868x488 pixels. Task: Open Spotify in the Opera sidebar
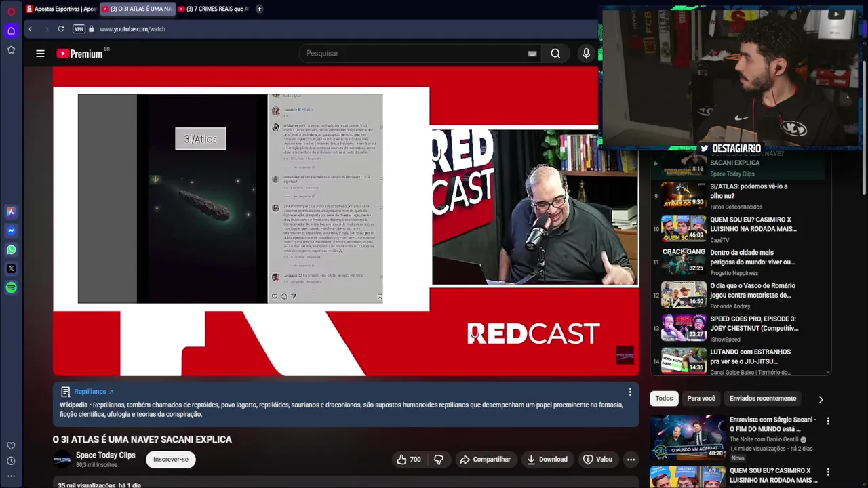coord(11,287)
